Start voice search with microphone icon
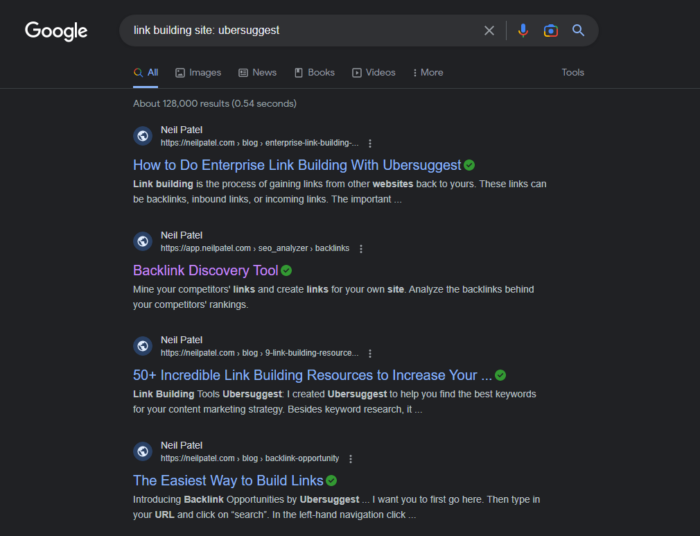The width and height of the screenshot is (700, 536). point(523,30)
